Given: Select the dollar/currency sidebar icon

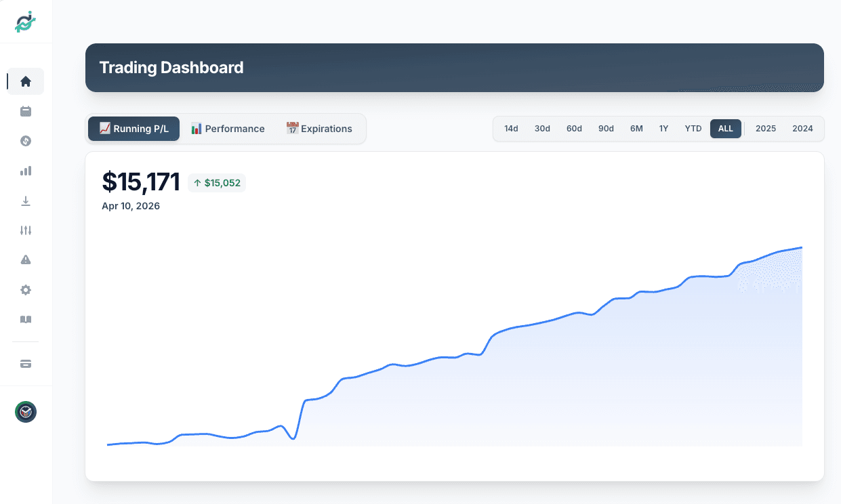Looking at the screenshot, I should [25, 141].
